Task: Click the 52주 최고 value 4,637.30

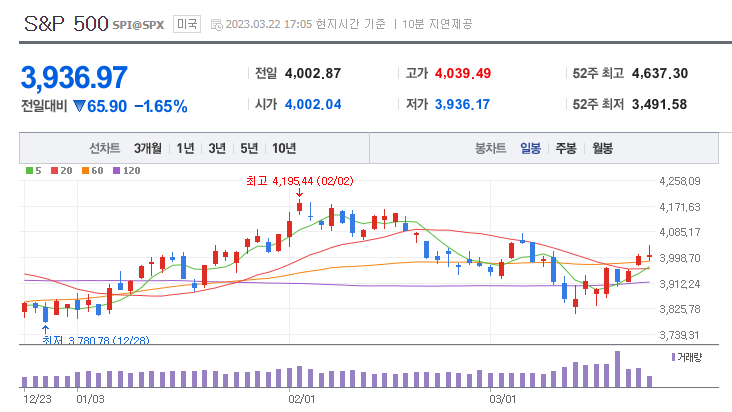Action: pyautogui.click(x=660, y=73)
